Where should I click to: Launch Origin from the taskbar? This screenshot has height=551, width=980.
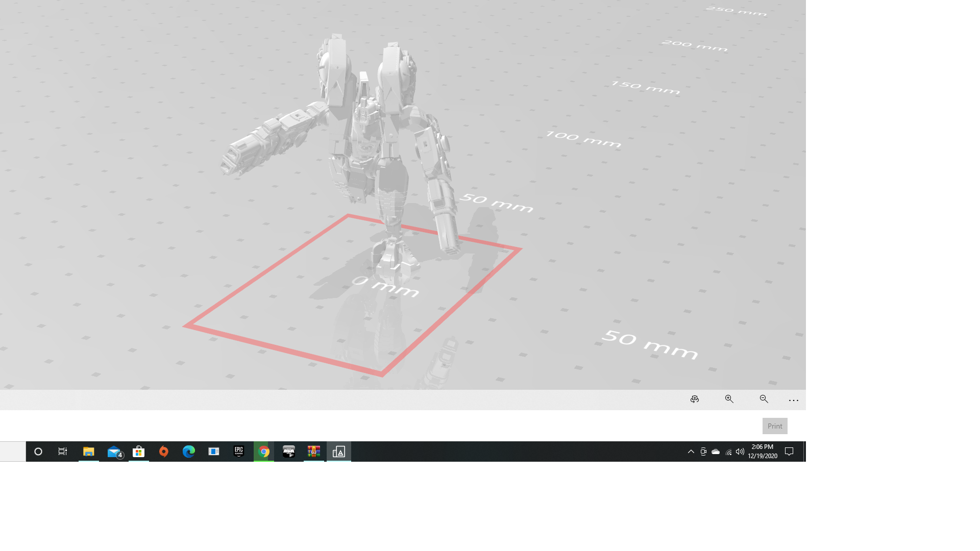pyautogui.click(x=164, y=452)
